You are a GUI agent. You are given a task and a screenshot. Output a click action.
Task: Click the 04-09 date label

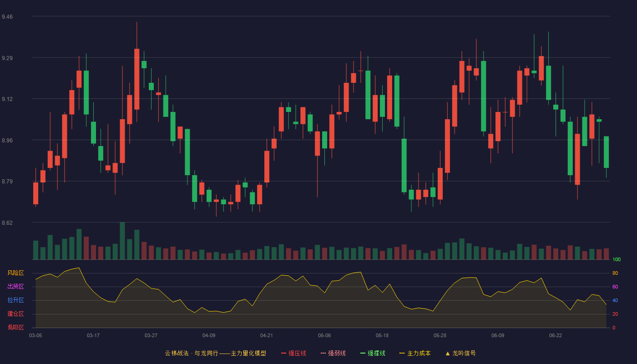[x=209, y=335]
